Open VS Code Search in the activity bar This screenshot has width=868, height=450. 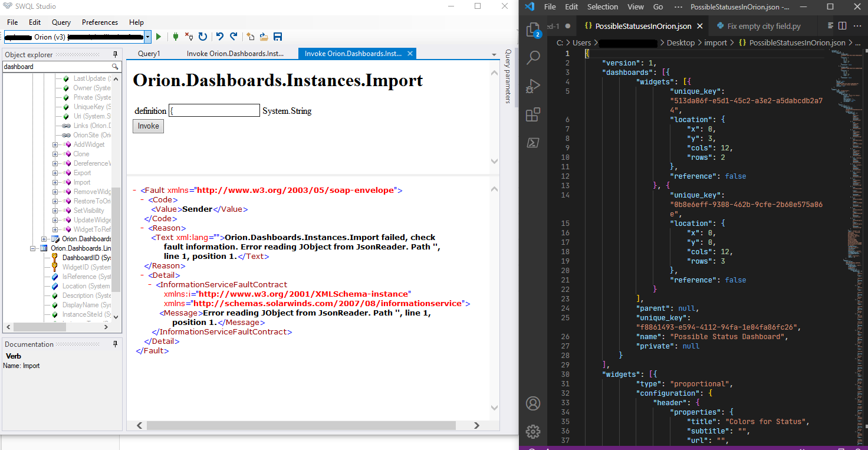pos(533,57)
